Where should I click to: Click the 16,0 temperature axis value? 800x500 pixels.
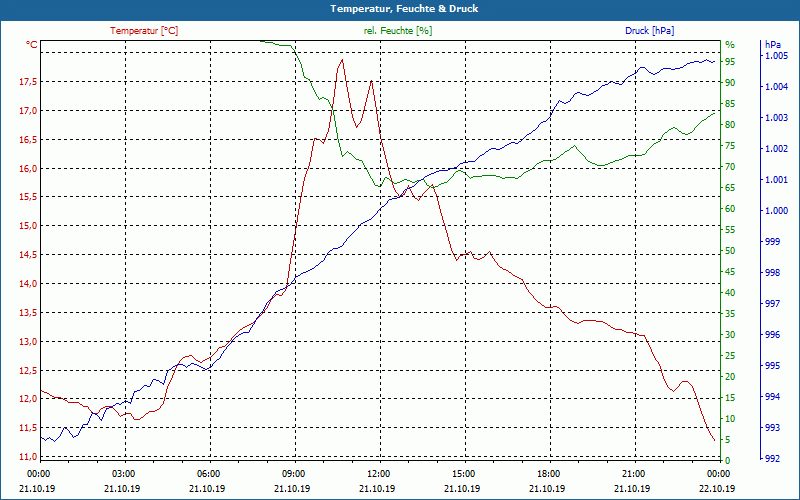tap(28, 169)
